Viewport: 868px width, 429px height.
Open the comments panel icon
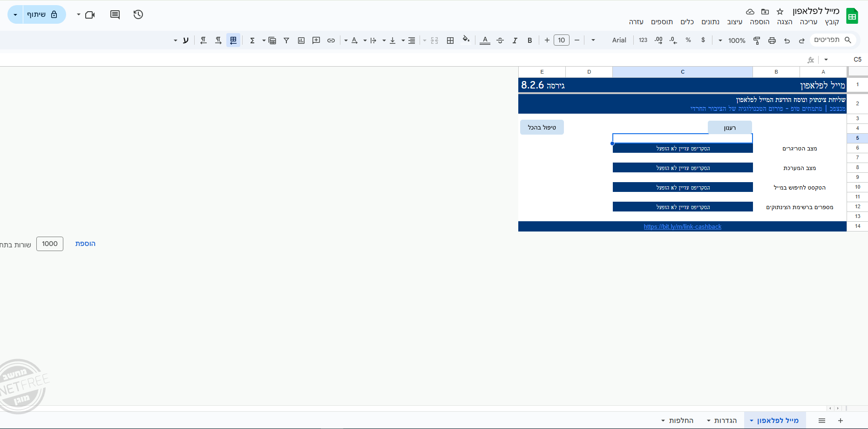(x=115, y=14)
